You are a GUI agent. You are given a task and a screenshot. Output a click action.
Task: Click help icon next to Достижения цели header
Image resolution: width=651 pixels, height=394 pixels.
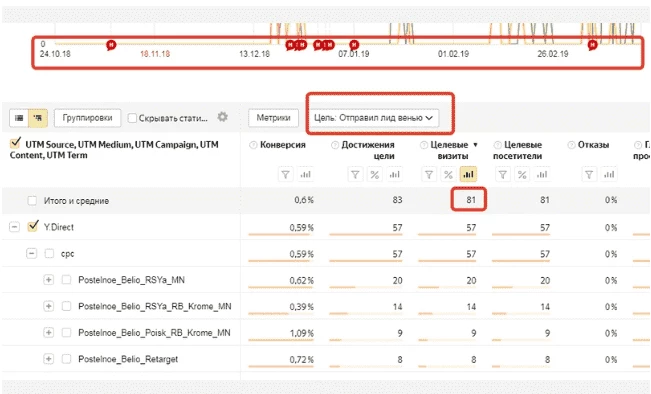pos(335,145)
